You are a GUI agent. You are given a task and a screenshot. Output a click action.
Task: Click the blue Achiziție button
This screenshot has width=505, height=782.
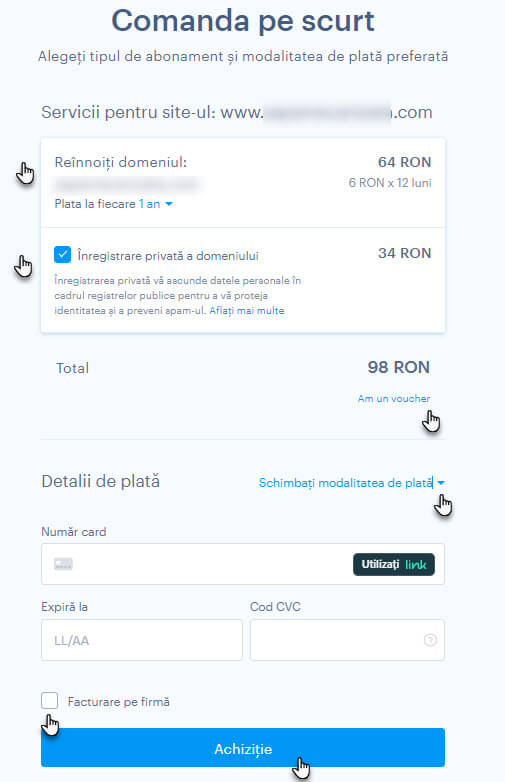243,748
